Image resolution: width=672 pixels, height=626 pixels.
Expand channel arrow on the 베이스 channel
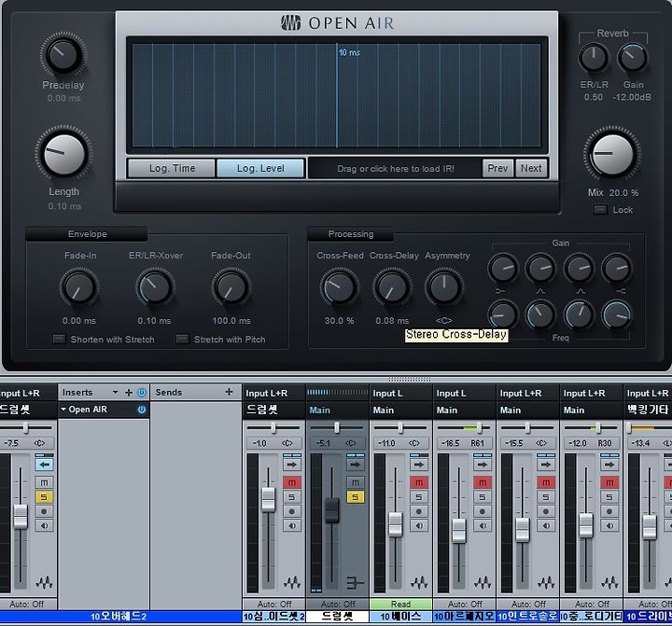(x=419, y=465)
